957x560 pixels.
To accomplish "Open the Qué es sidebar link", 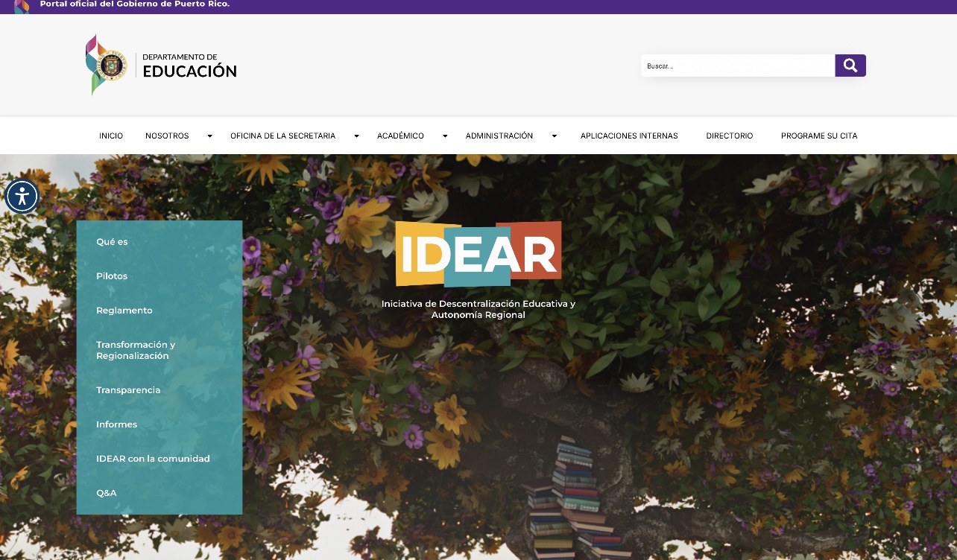I will 112,242.
